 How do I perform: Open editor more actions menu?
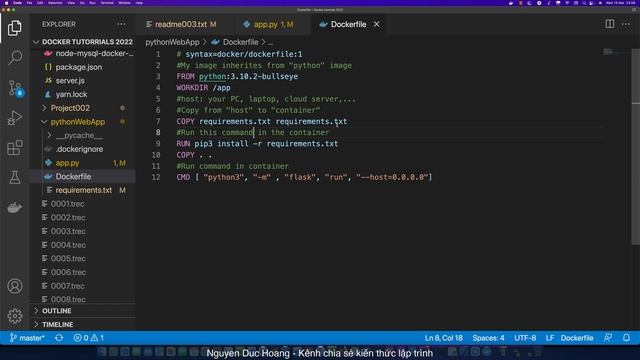[626, 24]
